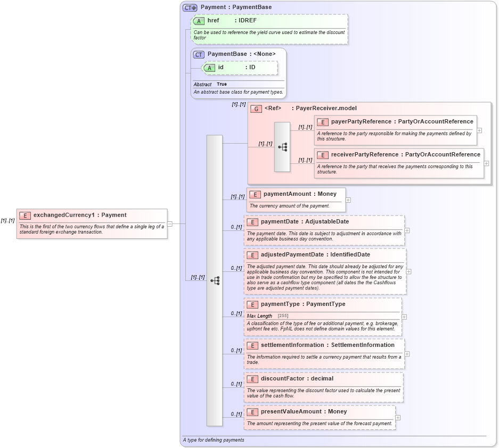Click the E icon of receiverPartyReference
The height and width of the screenshot is (448, 499).
click(x=322, y=155)
